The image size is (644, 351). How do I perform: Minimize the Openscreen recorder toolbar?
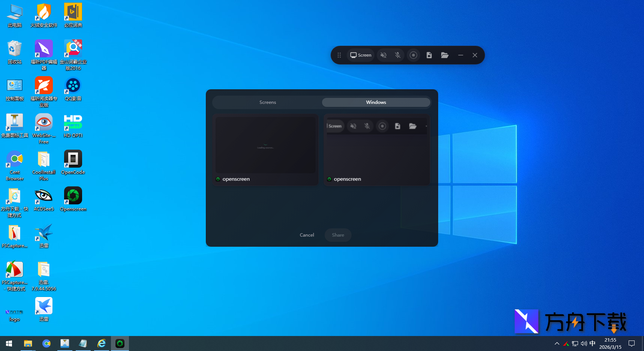[x=460, y=55]
